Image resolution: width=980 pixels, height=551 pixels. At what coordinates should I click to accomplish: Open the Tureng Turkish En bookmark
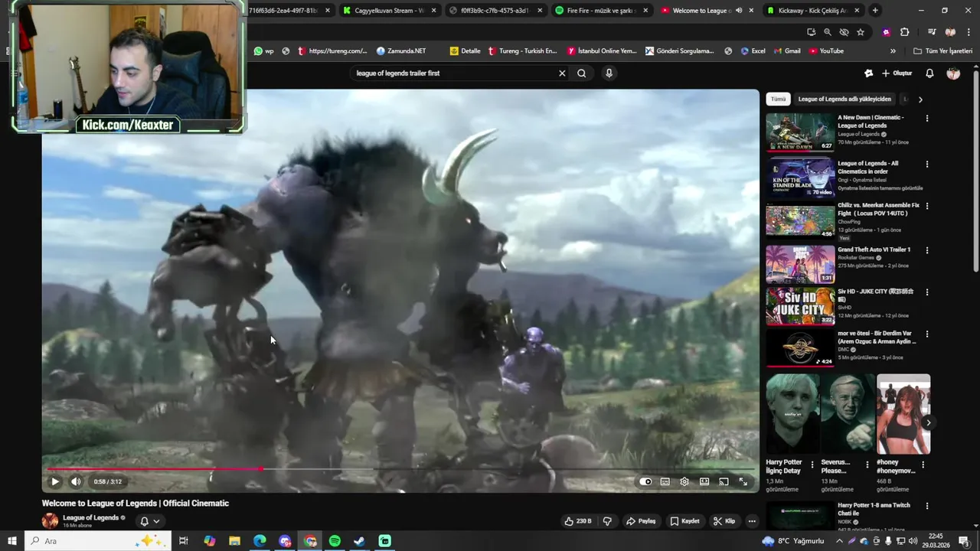(521, 51)
